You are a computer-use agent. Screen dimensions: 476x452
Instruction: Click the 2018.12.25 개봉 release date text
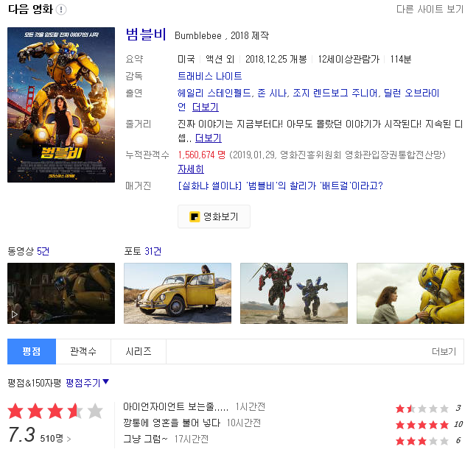(x=276, y=59)
